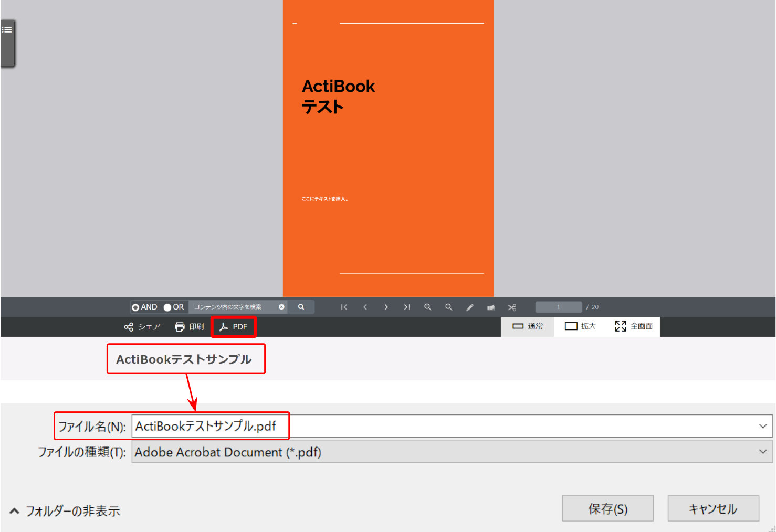776x532 pixels.
Task: Enable the 通常 view mode
Action: 527,326
